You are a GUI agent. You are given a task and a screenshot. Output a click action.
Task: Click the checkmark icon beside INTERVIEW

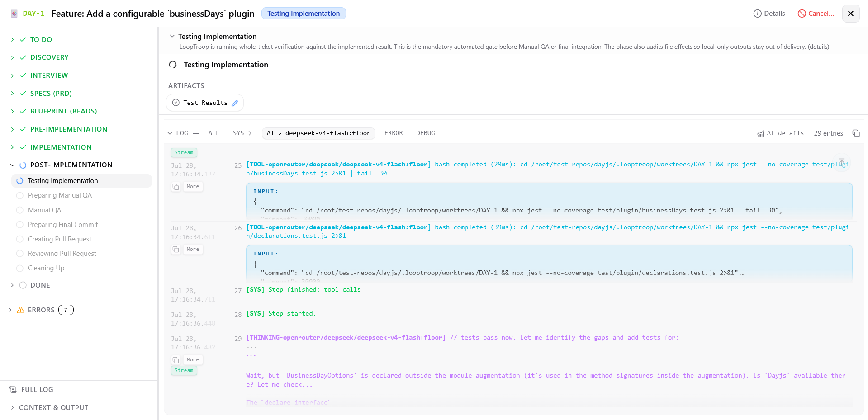coord(23,76)
